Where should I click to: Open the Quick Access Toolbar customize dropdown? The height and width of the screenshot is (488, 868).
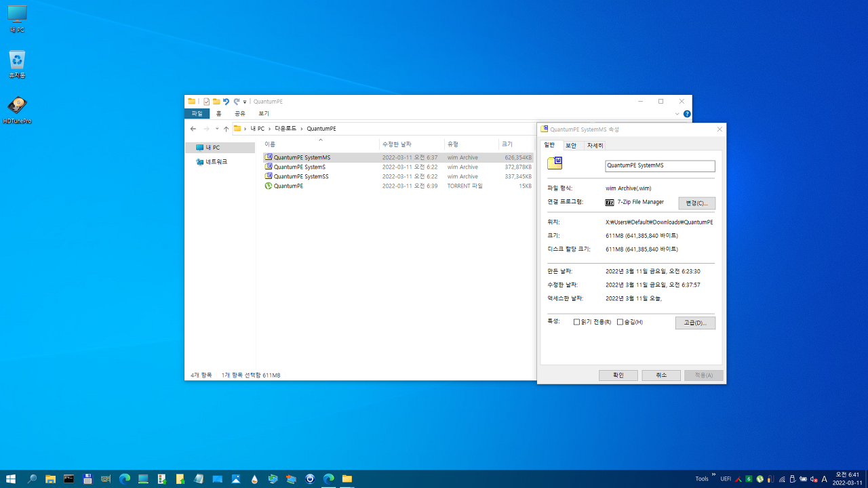tap(245, 102)
